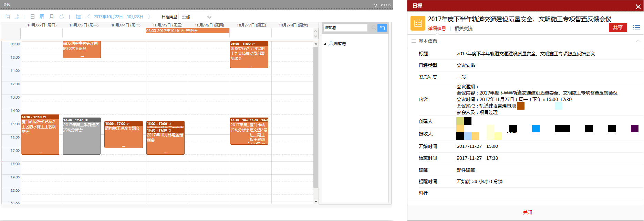Viewport: 644px width, 221px height.
Task: Open the list menu icon beside 共享
Action: pos(636,27)
